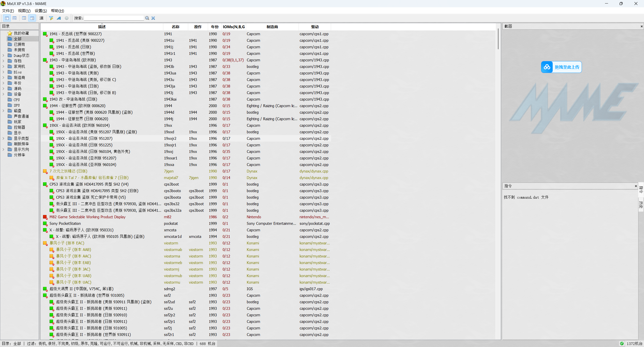Toggle the 漢 Chinese language button
This screenshot has height=347, width=644.
click(x=42, y=18)
